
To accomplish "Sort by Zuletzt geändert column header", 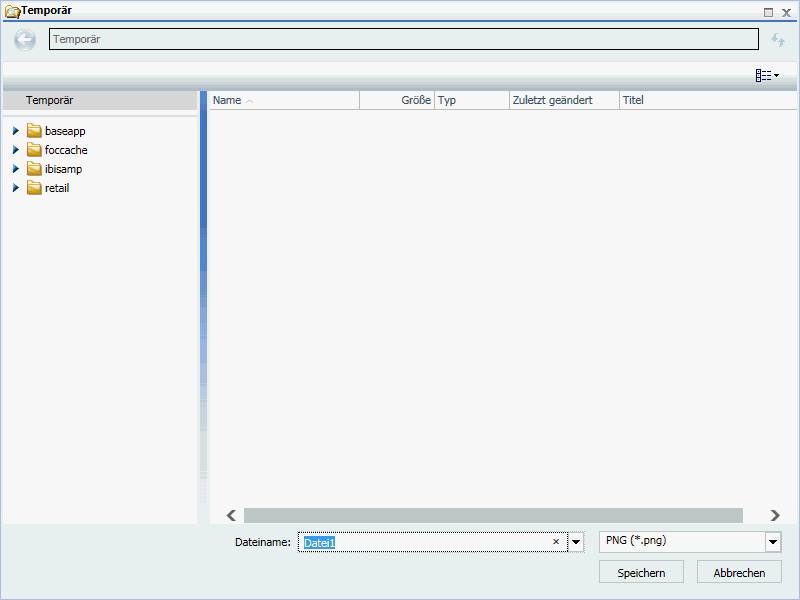I will click(564, 100).
